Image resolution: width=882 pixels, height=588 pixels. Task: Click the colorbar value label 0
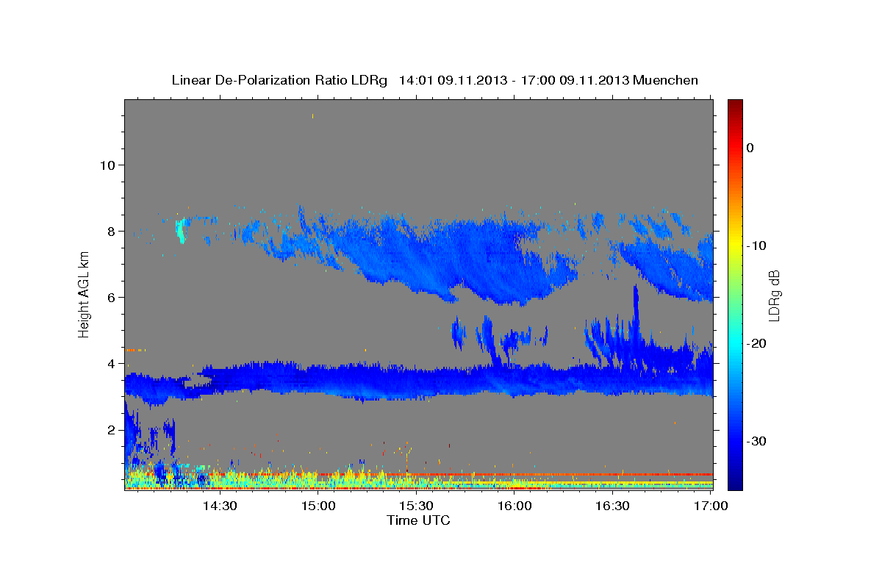tap(750, 148)
